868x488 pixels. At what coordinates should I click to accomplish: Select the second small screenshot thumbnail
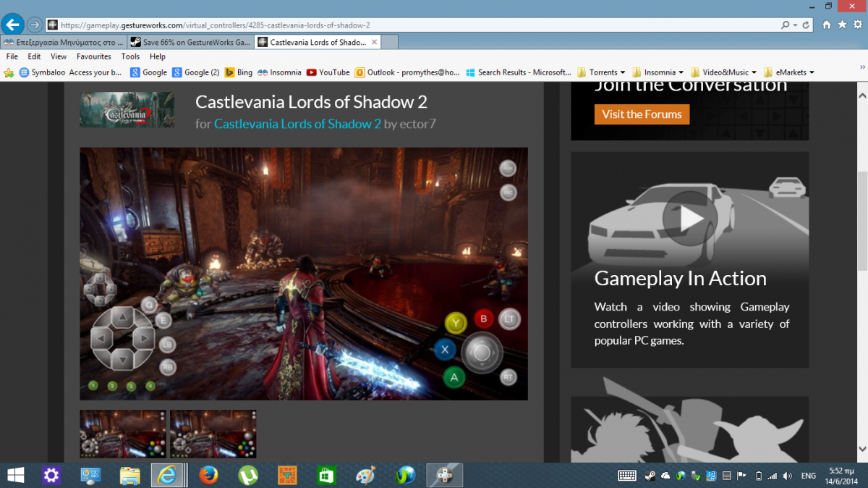coord(213,434)
